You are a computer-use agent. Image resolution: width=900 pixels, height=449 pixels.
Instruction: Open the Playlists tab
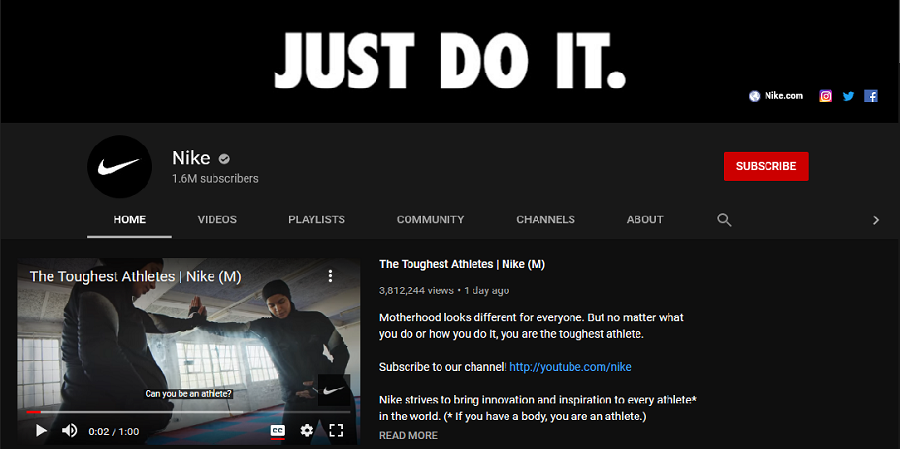pos(316,219)
